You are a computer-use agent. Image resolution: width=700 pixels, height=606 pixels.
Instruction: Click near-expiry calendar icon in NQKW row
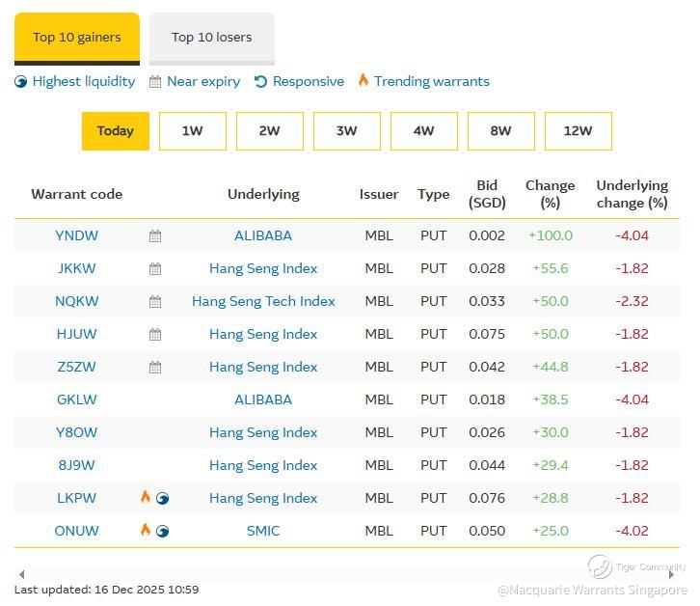click(155, 302)
